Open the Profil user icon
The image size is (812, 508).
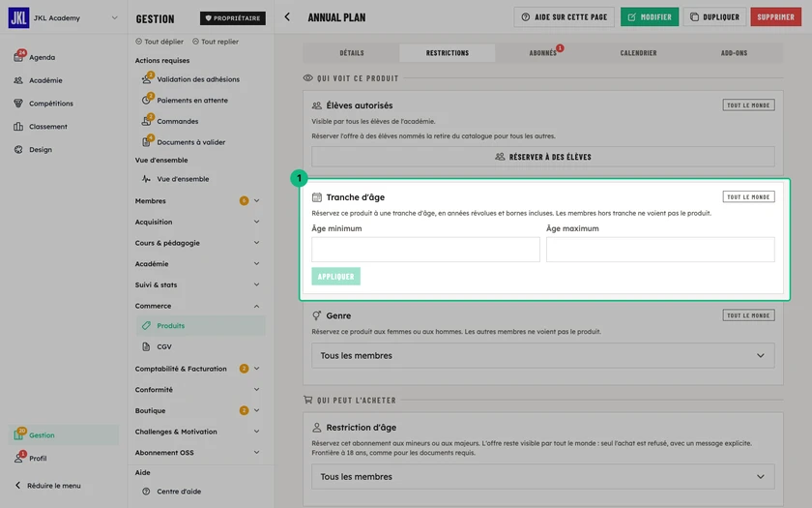coord(18,458)
